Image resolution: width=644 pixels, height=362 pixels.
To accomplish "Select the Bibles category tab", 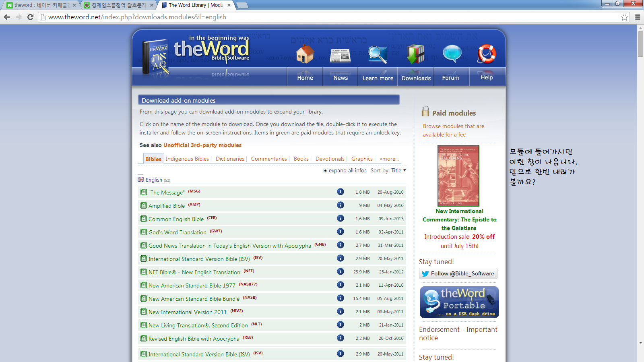I will 153,159.
